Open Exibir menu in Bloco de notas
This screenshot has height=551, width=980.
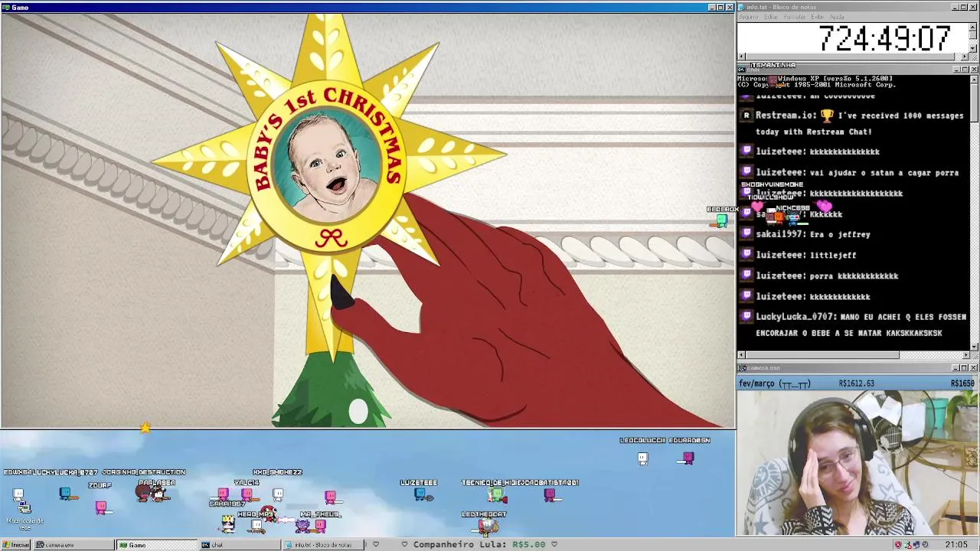(817, 17)
